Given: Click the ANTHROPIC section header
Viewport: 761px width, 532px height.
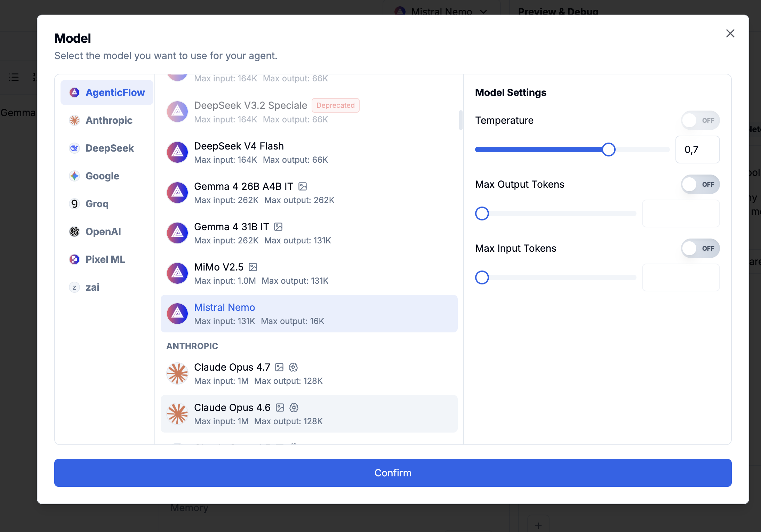Looking at the screenshot, I should coord(192,346).
